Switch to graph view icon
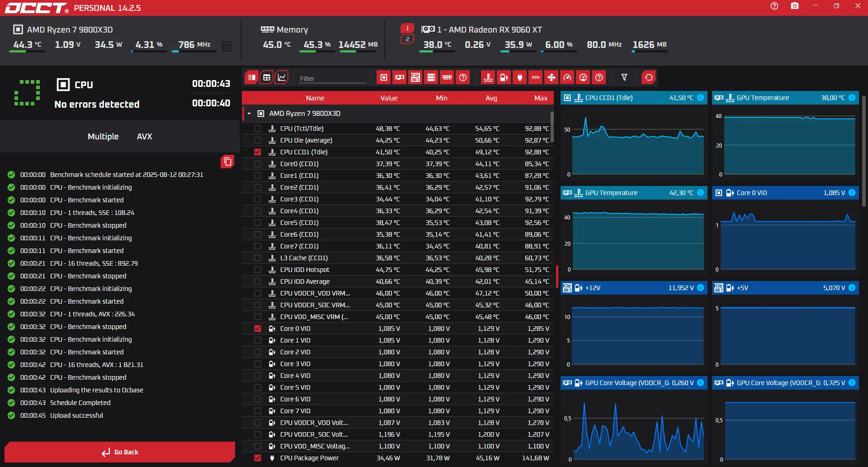868x467 pixels. pos(282,77)
